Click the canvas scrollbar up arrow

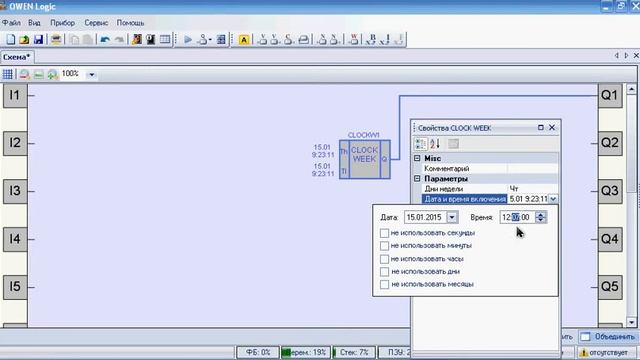pyautogui.click(x=631, y=89)
